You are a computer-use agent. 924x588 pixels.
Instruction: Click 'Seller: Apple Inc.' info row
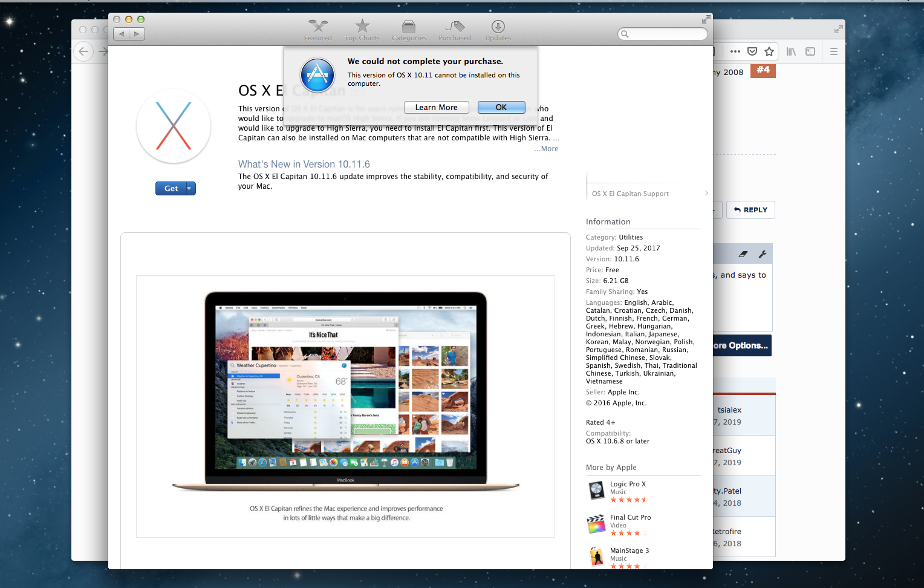pos(613,392)
